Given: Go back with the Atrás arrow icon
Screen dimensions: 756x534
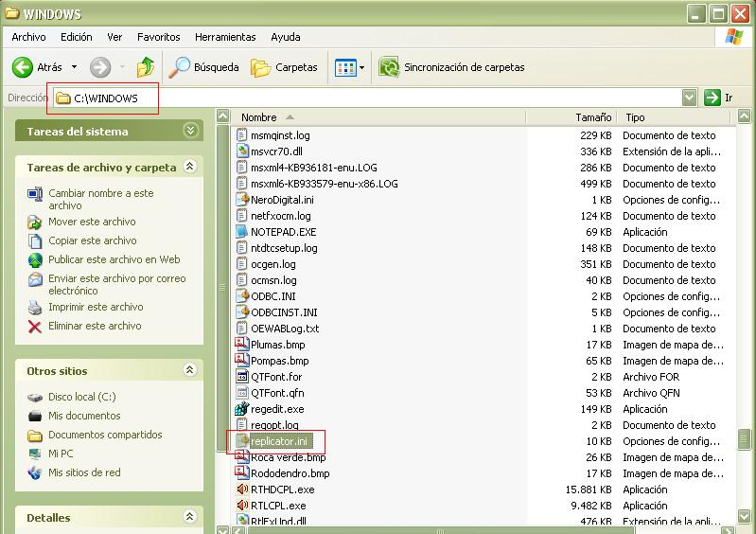Looking at the screenshot, I should click(x=22, y=67).
